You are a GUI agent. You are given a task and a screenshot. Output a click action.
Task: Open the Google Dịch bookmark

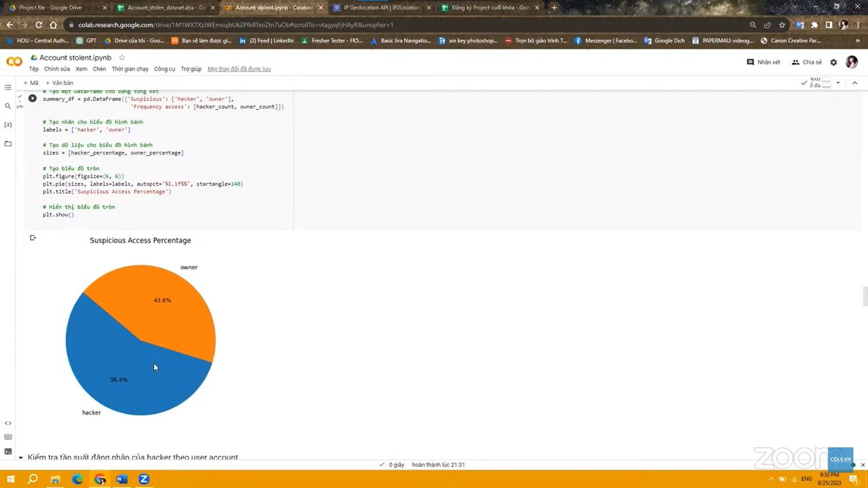pos(664,41)
